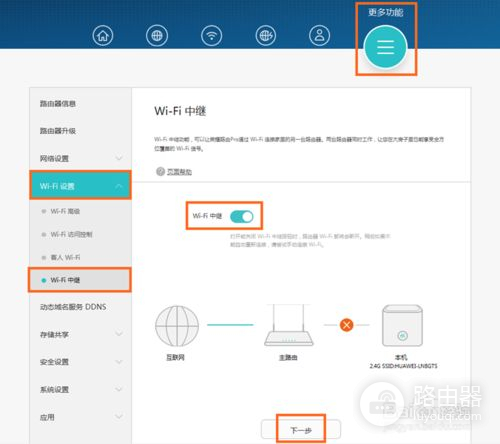
Task: Open the Home icon in top navigation
Action: tap(103, 35)
